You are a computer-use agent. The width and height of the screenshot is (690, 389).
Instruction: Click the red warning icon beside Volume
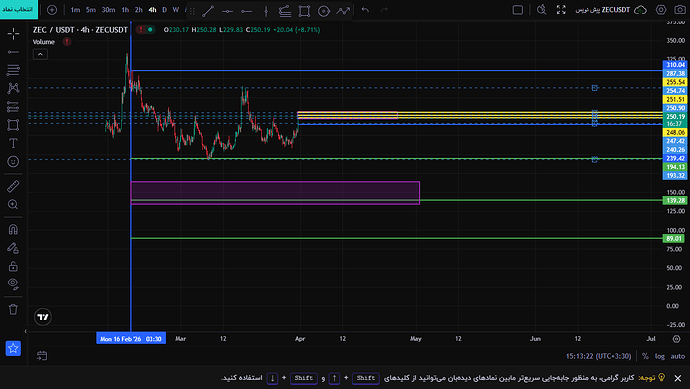[66, 42]
